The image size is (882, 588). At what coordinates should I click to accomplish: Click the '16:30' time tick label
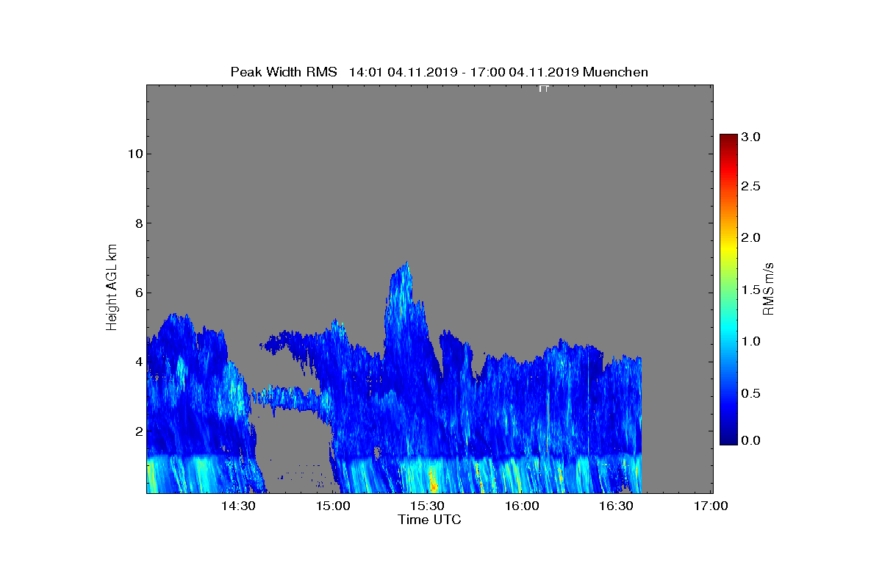pos(617,506)
